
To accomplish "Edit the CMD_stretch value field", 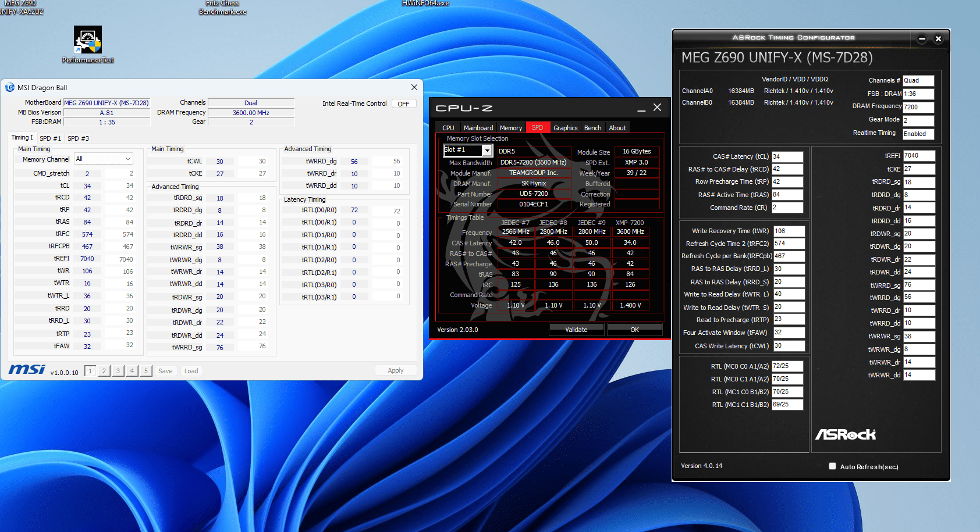I will tap(87, 174).
